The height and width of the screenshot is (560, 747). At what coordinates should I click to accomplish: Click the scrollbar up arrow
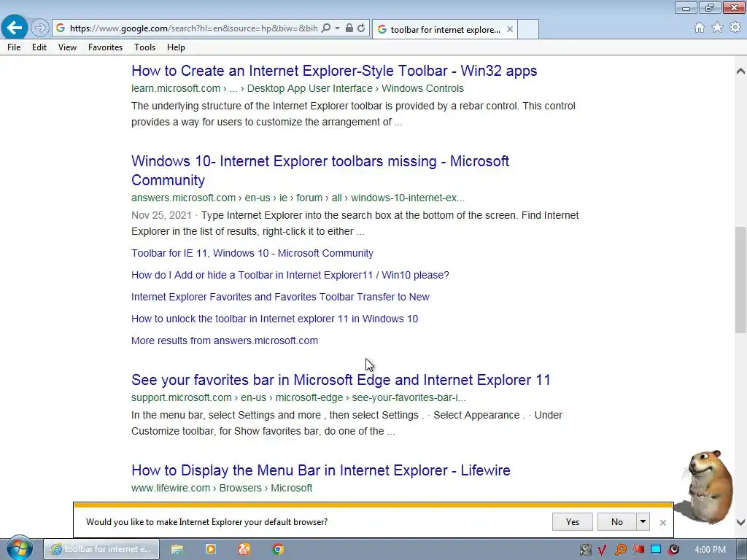coord(740,71)
